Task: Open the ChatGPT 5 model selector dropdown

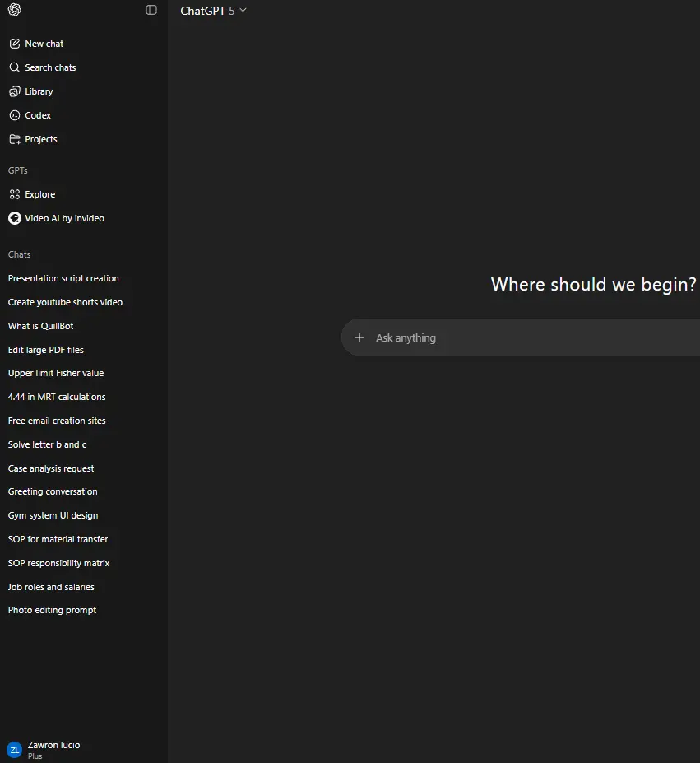Action: (214, 11)
